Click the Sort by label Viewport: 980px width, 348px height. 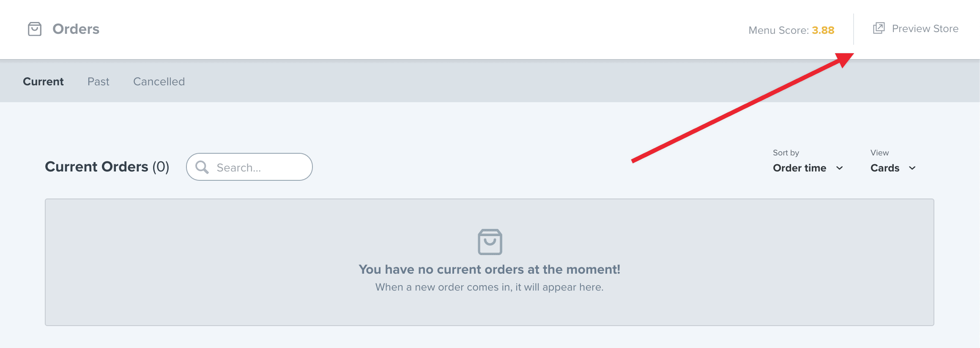pyautogui.click(x=786, y=153)
